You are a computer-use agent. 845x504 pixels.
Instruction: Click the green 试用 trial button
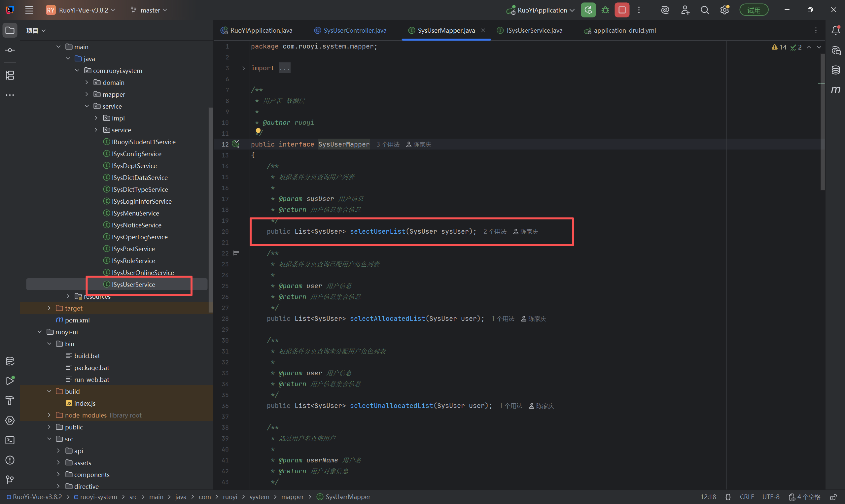(x=754, y=10)
